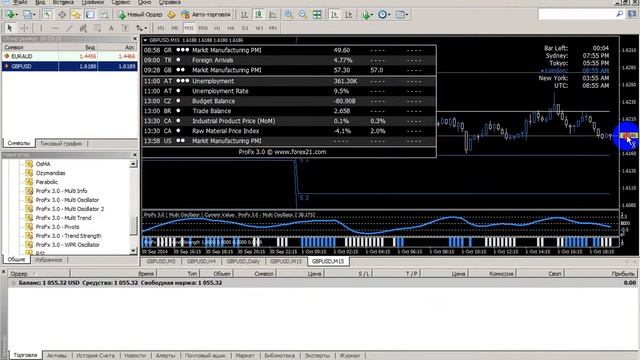Switch to D1 timeframe
Screen dimensions: 640x360
(245, 28)
